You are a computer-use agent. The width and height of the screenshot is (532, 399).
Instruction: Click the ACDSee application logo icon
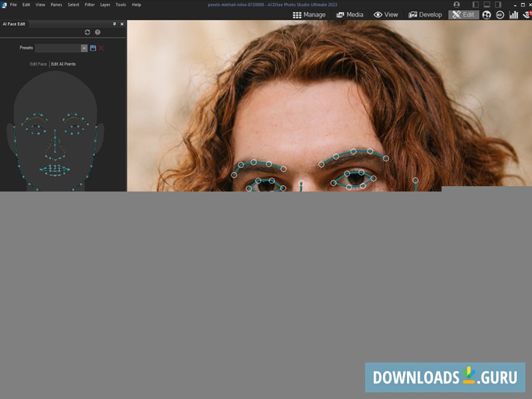click(x=4, y=5)
